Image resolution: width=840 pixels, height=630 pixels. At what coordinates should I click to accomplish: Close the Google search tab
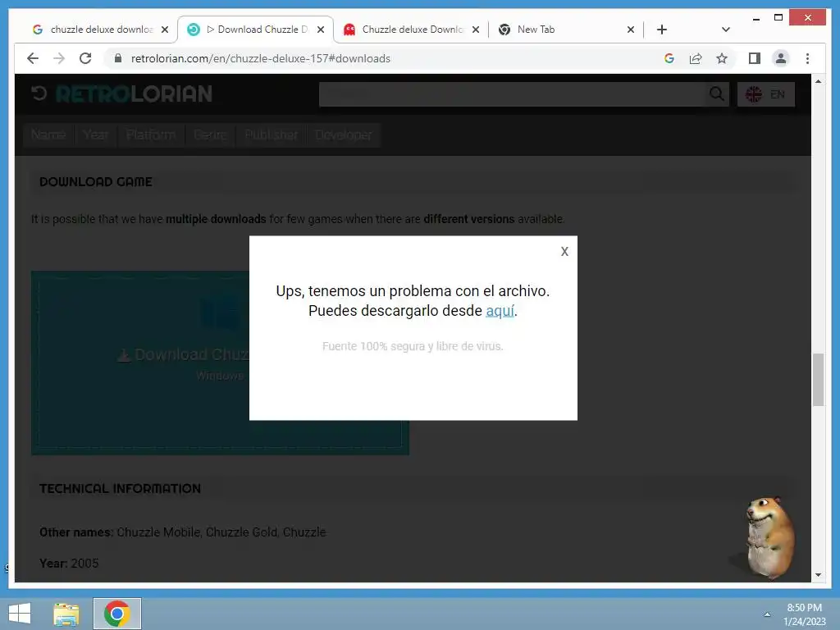[165, 30]
